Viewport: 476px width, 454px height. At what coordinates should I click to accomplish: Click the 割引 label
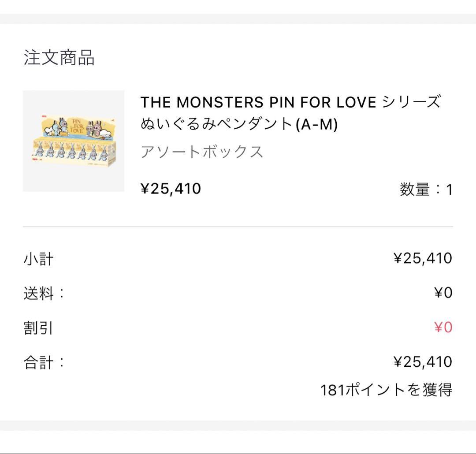pos(38,328)
